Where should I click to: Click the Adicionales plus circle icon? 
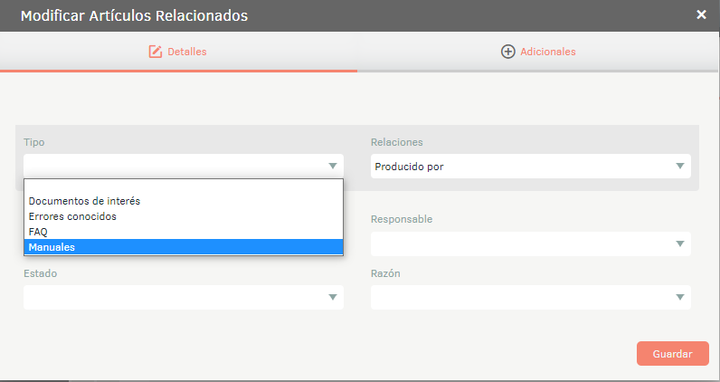point(507,51)
